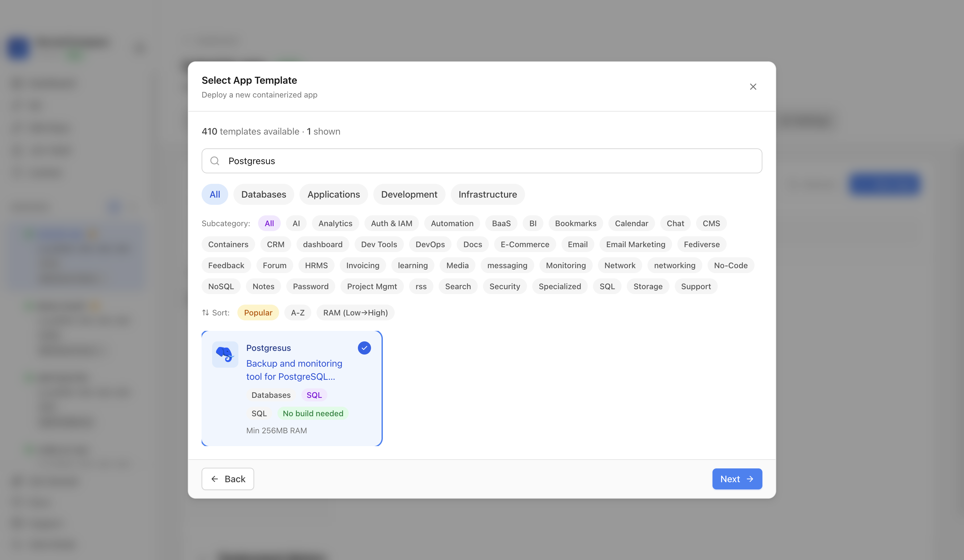Filter by Notes subcategory
The width and height of the screenshot is (964, 560).
(263, 287)
